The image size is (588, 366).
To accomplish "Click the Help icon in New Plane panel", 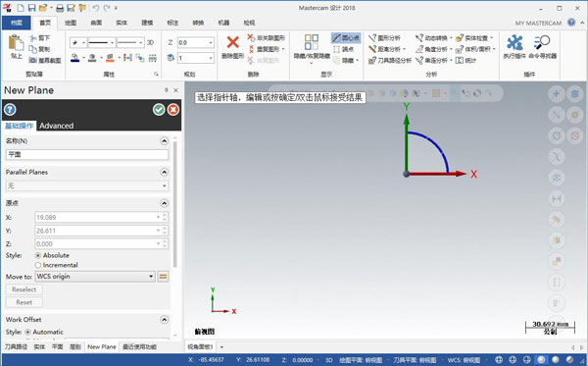I will click(x=10, y=110).
